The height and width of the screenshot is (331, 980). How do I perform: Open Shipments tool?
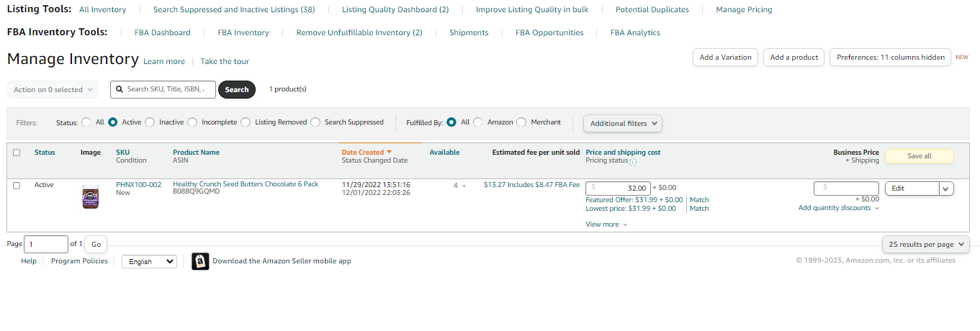[469, 32]
